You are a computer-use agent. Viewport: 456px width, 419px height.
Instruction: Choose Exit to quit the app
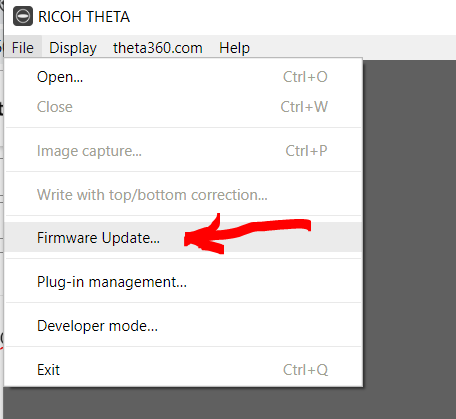[184, 370]
